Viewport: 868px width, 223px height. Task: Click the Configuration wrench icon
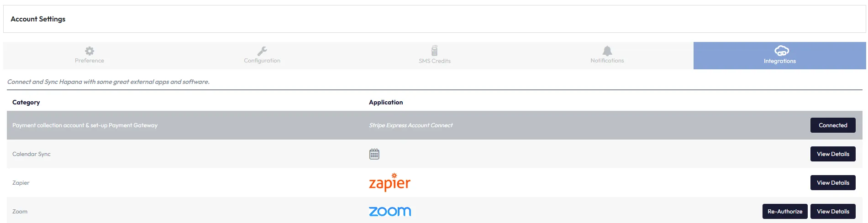(262, 51)
